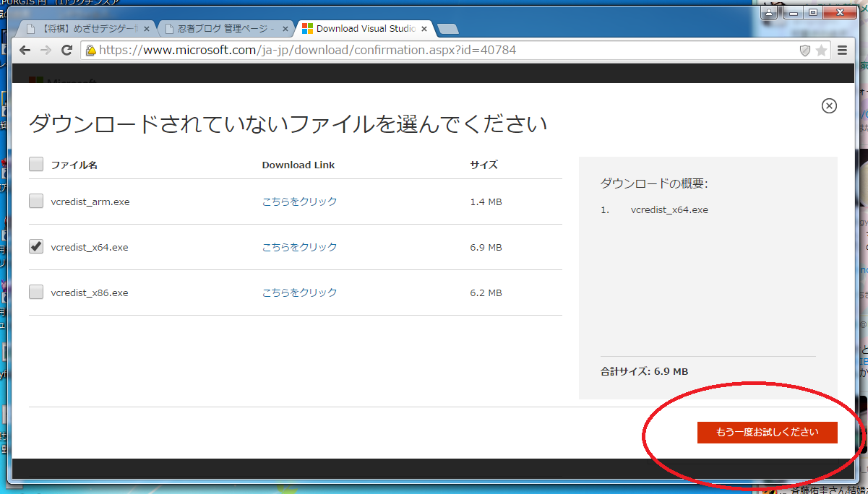Select the Download Visual Studio tab
This screenshot has height=494, width=868.
click(x=365, y=29)
